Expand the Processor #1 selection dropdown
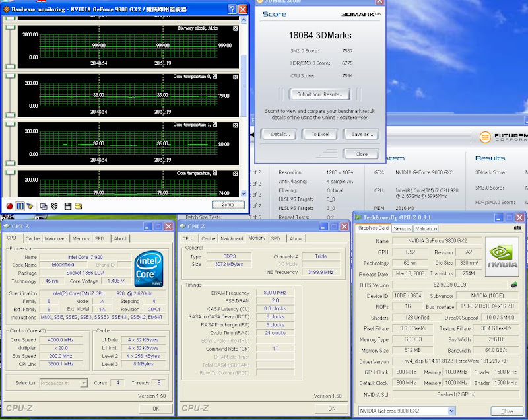 tap(84, 383)
